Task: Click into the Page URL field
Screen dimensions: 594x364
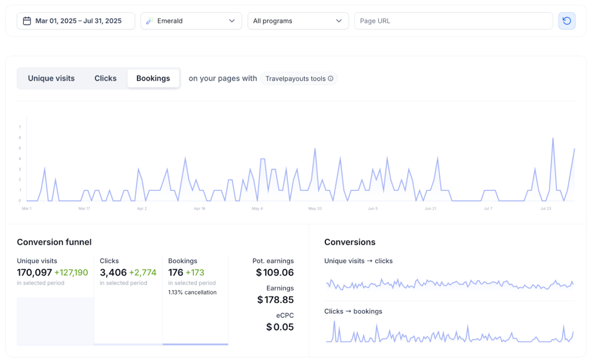Action: (453, 21)
